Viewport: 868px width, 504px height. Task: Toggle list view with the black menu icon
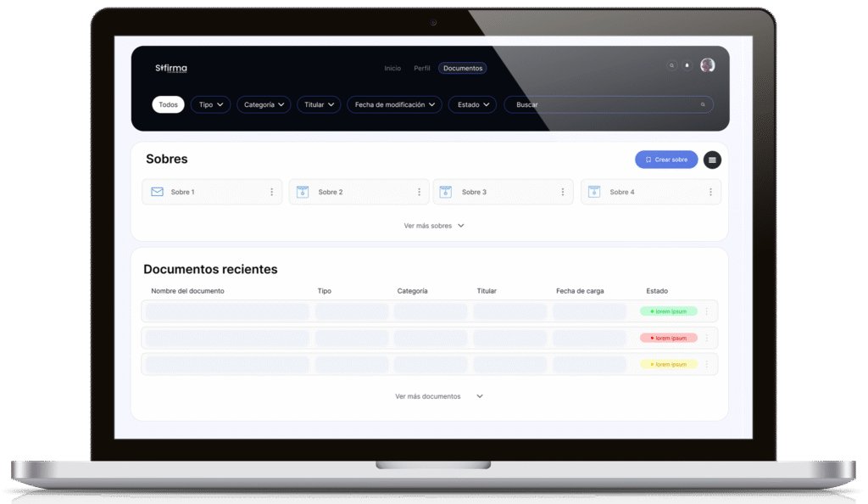[712, 160]
